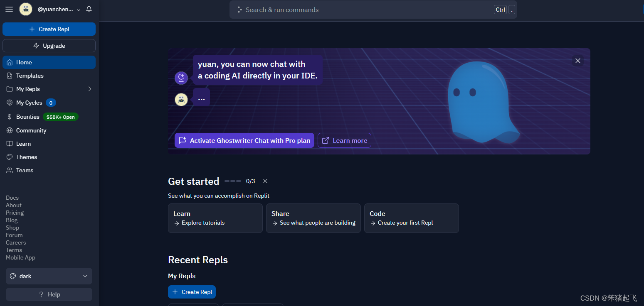Click the Ghostwriter bot avatar icon in banner
The image size is (644, 306).
pos(181,77)
